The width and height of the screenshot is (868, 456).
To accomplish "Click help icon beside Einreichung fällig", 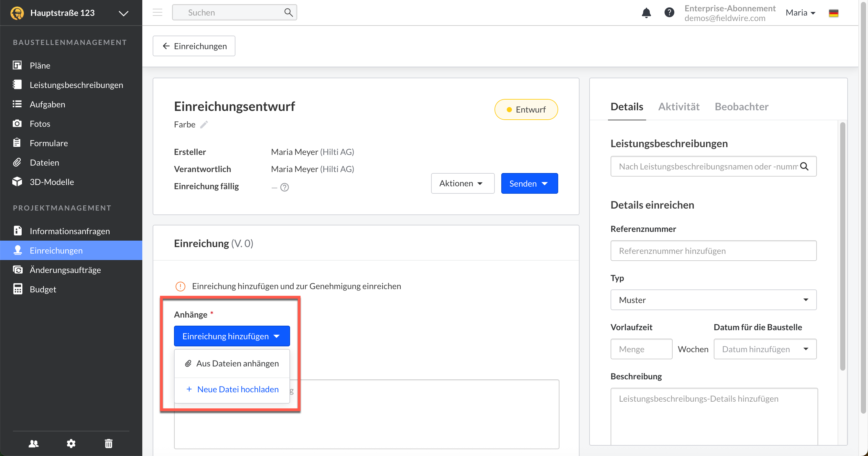I will [284, 187].
